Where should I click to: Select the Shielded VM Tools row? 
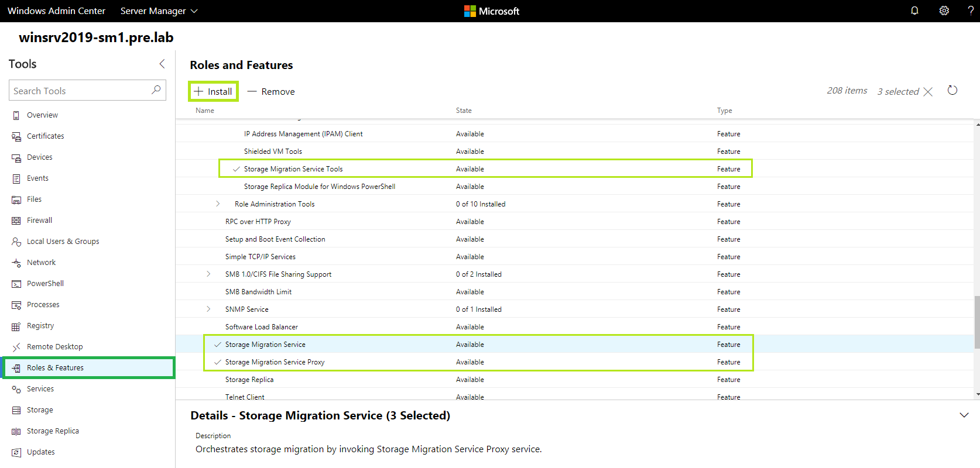(x=574, y=151)
